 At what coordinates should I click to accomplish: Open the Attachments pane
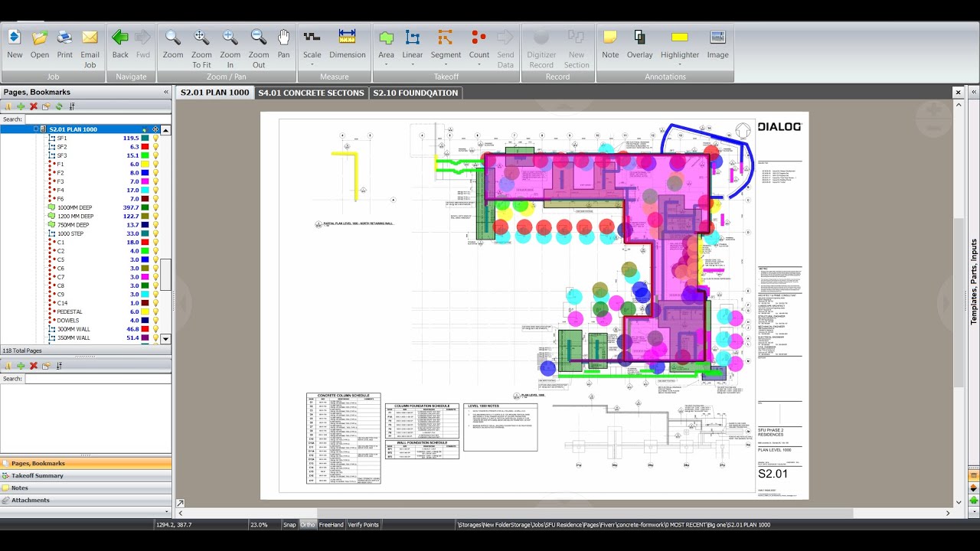point(86,500)
